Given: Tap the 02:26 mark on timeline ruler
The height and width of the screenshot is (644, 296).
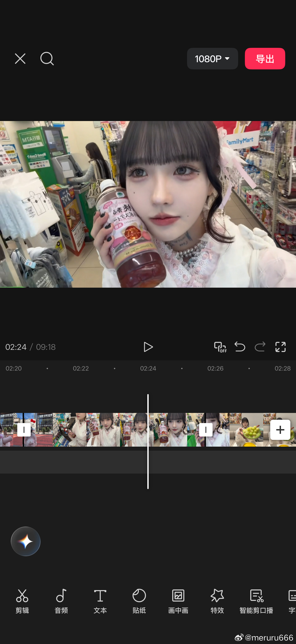Looking at the screenshot, I should (x=215, y=368).
